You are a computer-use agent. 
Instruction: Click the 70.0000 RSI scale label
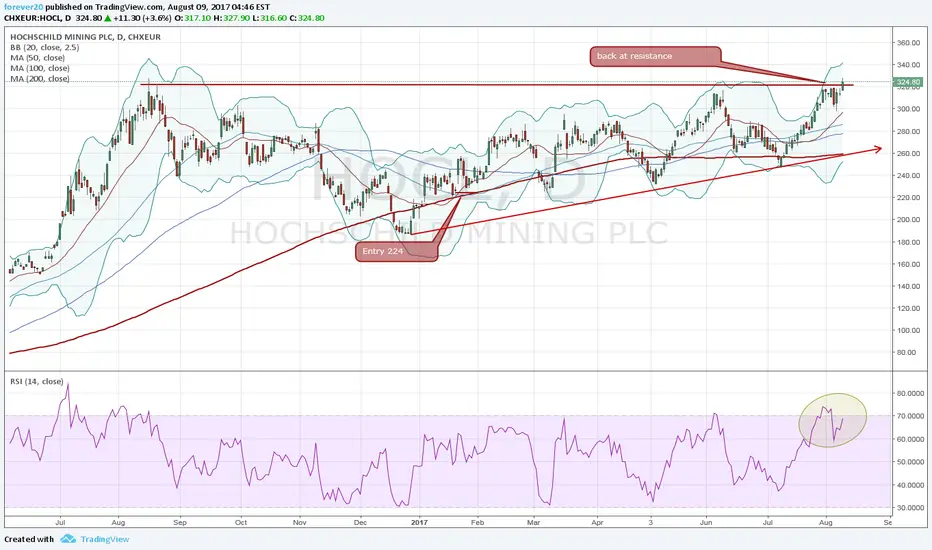click(911, 416)
